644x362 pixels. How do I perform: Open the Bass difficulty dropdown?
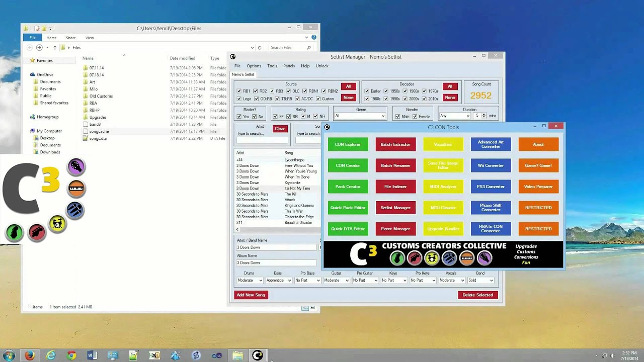[278, 280]
